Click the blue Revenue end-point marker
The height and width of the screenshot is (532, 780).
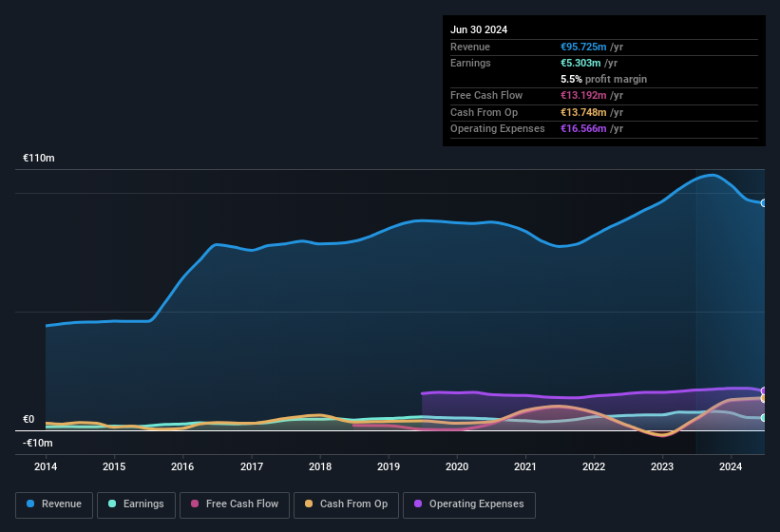764,203
